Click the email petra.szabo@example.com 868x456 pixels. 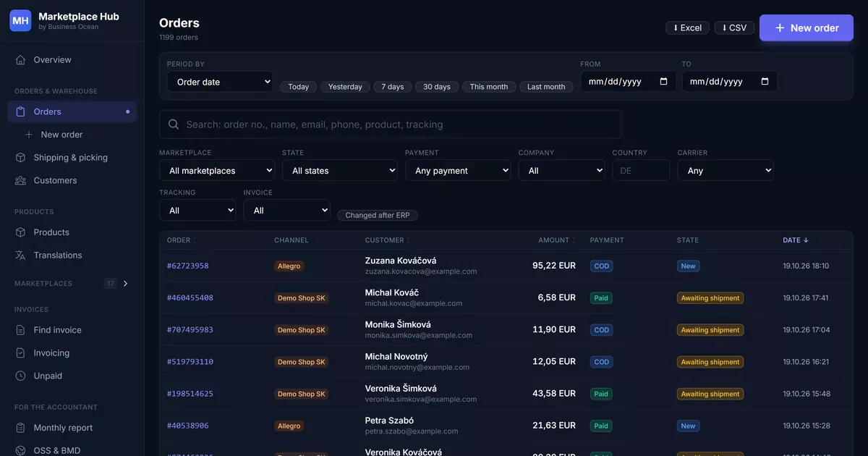(x=412, y=431)
